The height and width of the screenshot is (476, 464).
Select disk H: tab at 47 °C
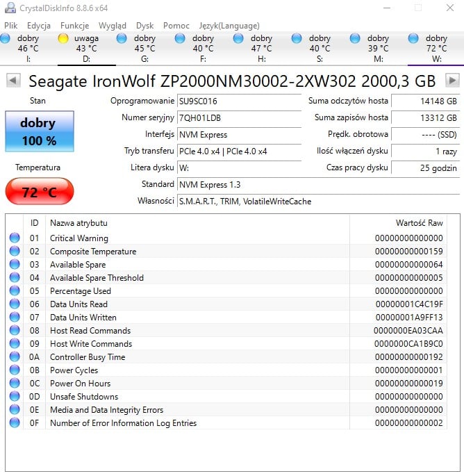click(261, 48)
